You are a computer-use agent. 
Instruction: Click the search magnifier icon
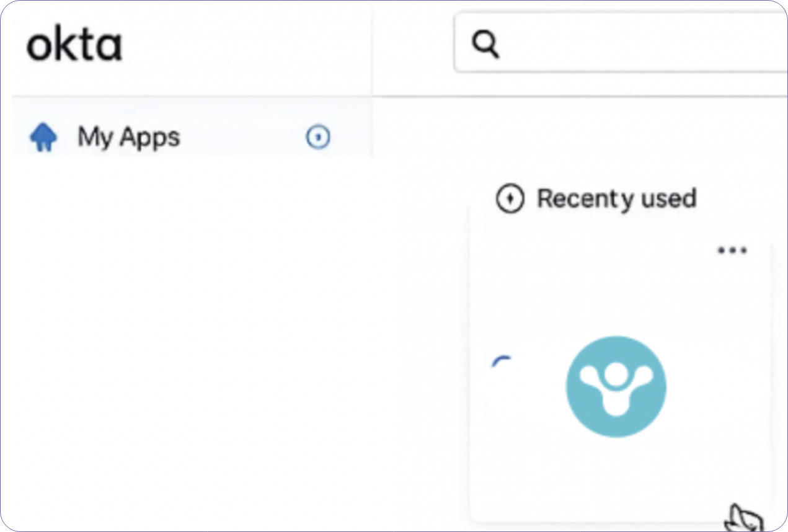[485, 45]
